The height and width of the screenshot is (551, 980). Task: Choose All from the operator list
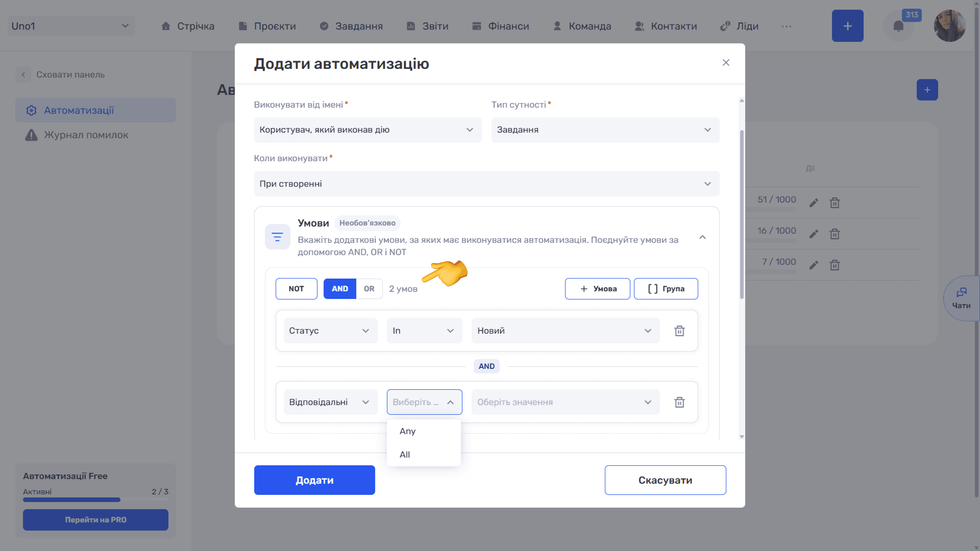click(423, 454)
